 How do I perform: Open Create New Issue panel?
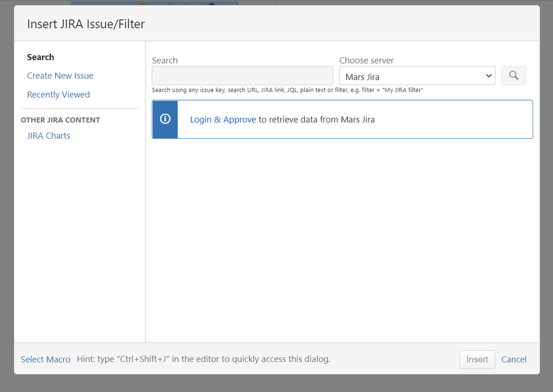tap(60, 76)
